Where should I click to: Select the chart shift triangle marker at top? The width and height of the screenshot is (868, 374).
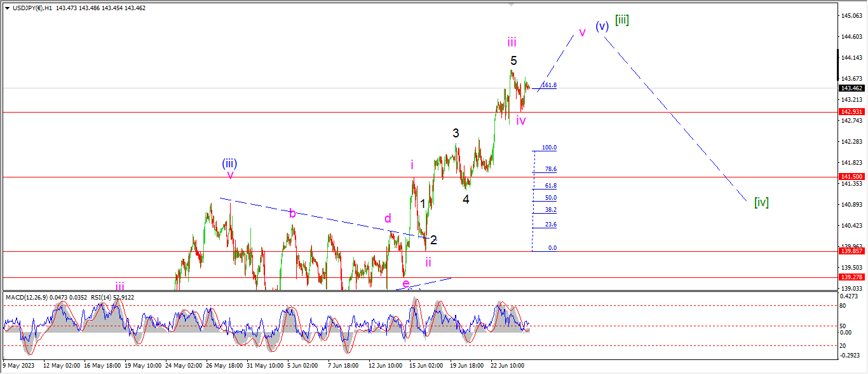pyautogui.click(x=511, y=4)
